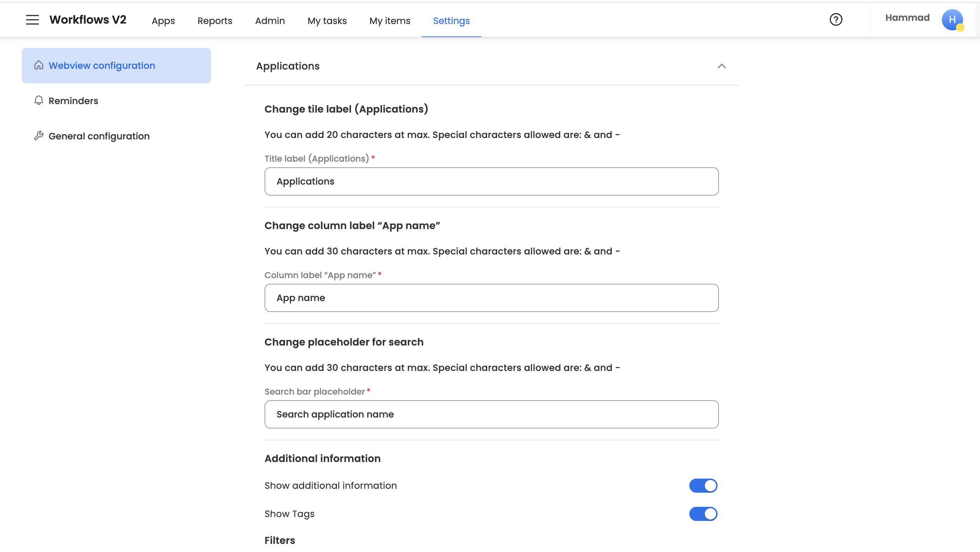Screen dimensions: 980x552
Task: Click the Applications section header
Action: tap(288, 66)
